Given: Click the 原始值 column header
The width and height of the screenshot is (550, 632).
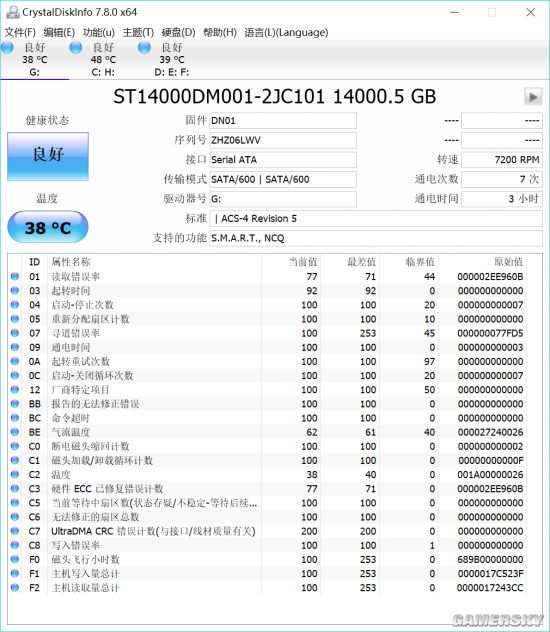Looking at the screenshot, I should (x=508, y=262).
